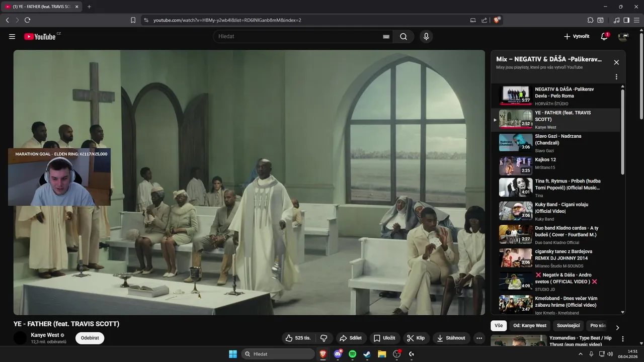Open the Windows Start menu
Screen dimensions: 644x362
[x=233, y=354]
